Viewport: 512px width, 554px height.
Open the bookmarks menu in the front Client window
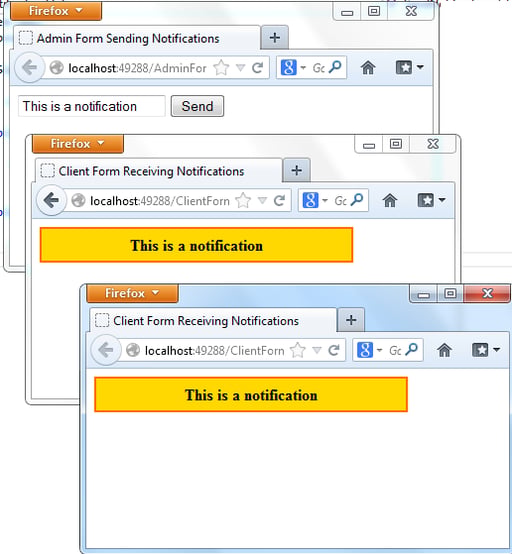pyautogui.click(x=486, y=350)
